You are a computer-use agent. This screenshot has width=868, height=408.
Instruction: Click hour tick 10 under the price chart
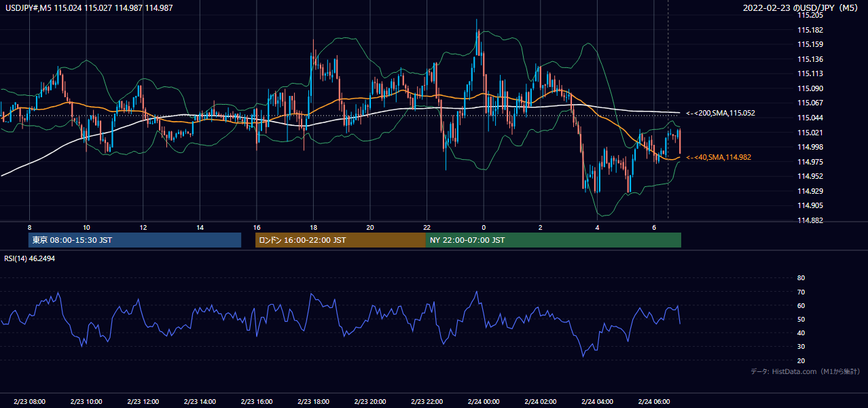(x=86, y=227)
